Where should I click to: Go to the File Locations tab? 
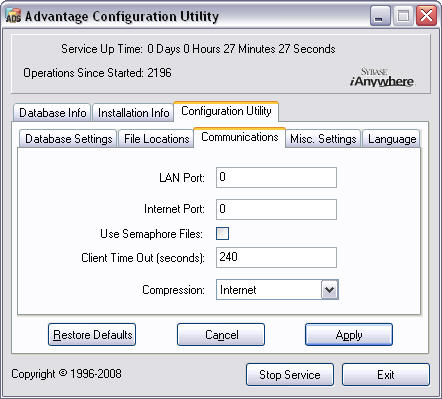click(156, 139)
